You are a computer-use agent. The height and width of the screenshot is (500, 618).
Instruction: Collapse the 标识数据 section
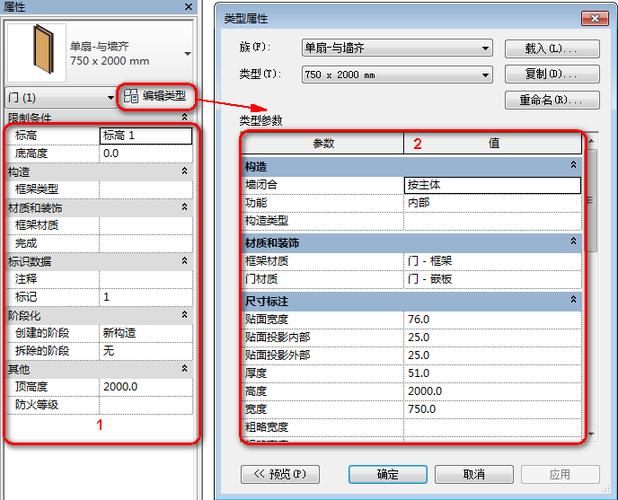pyautogui.click(x=184, y=261)
